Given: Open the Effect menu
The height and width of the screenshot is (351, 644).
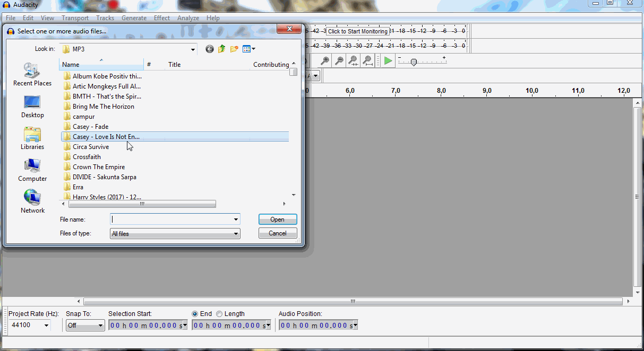Looking at the screenshot, I should 162,18.
